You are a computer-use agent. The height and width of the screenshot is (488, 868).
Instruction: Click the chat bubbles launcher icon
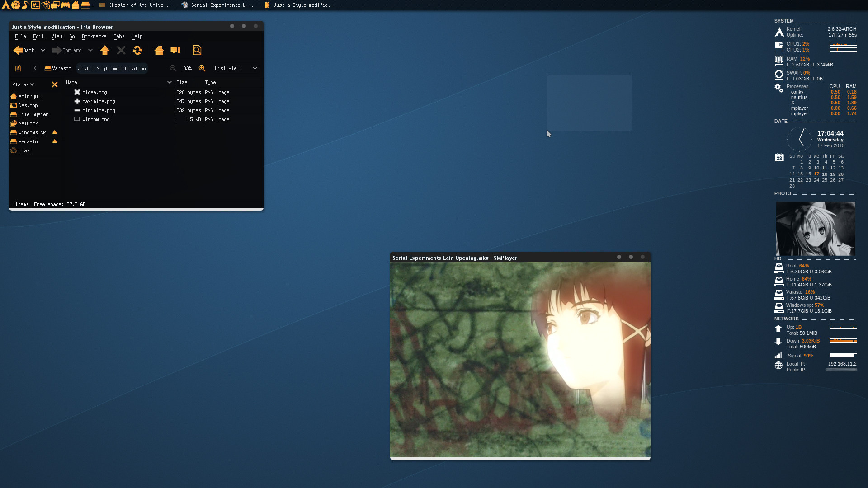click(x=56, y=5)
